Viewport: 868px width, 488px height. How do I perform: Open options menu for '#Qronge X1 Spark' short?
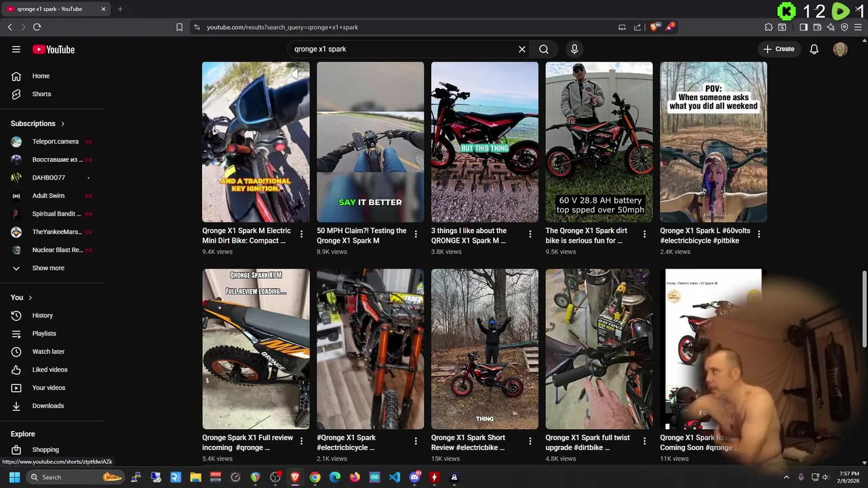tap(416, 441)
